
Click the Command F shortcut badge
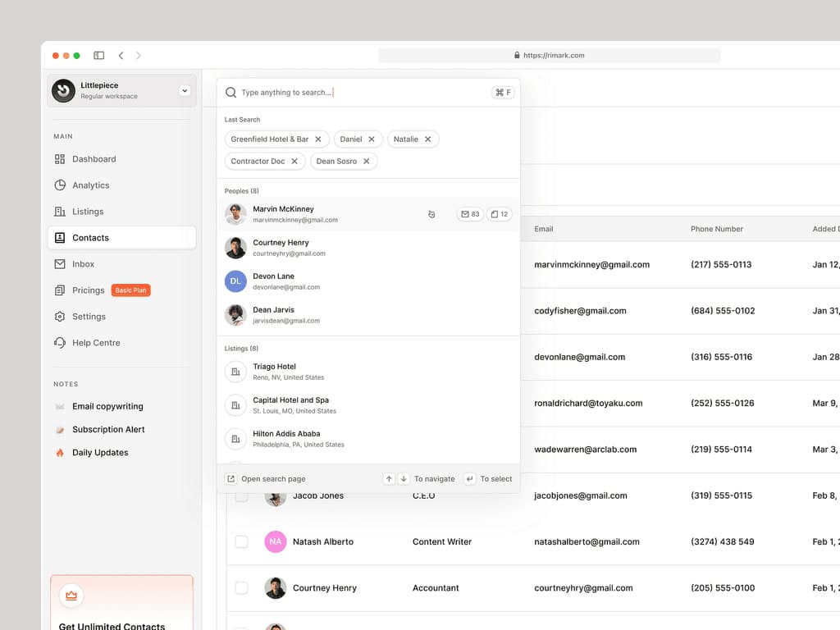pyautogui.click(x=503, y=93)
